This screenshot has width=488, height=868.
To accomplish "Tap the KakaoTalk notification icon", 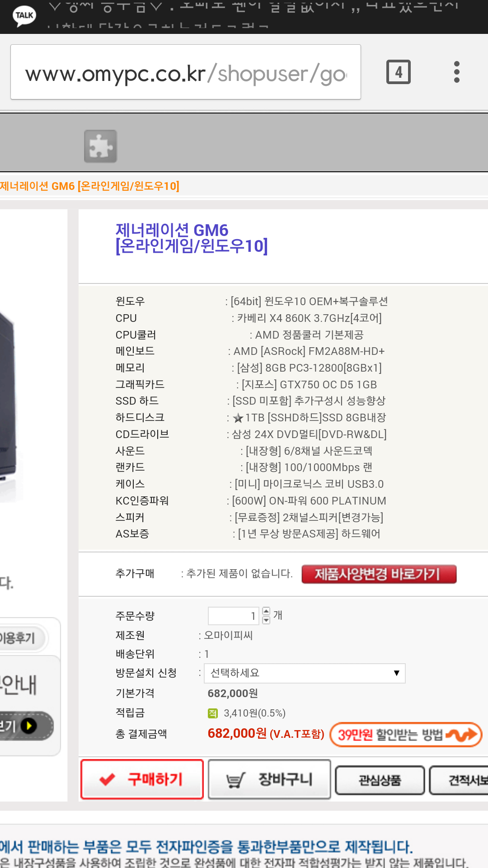I will 24,15.
